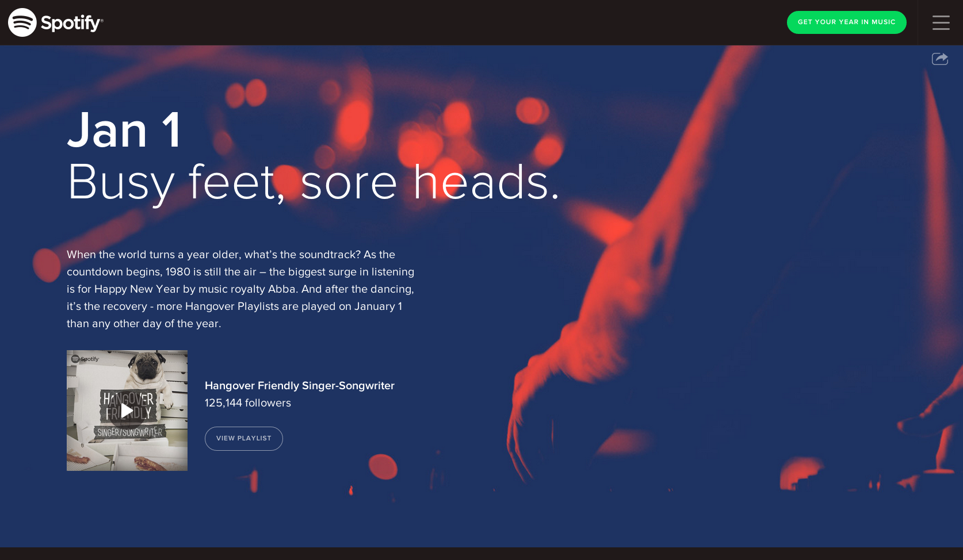The width and height of the screenshot is (963, 560).
Task: Open the hamburger menu icon
Action: click(x=941, y=22)
